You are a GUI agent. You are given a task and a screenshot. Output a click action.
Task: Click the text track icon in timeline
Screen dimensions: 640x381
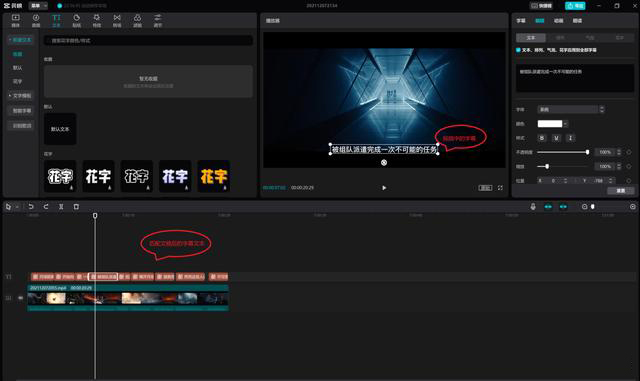[9, 276]
